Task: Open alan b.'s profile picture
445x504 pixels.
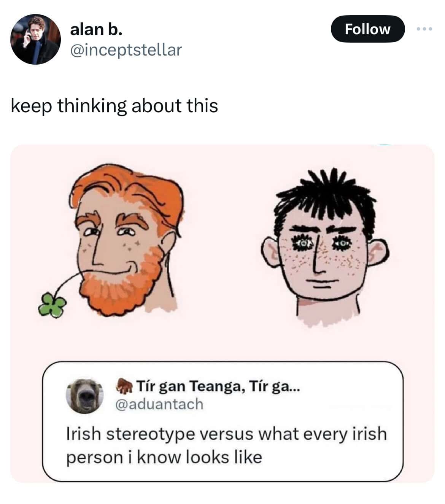Action: point(35,39)
